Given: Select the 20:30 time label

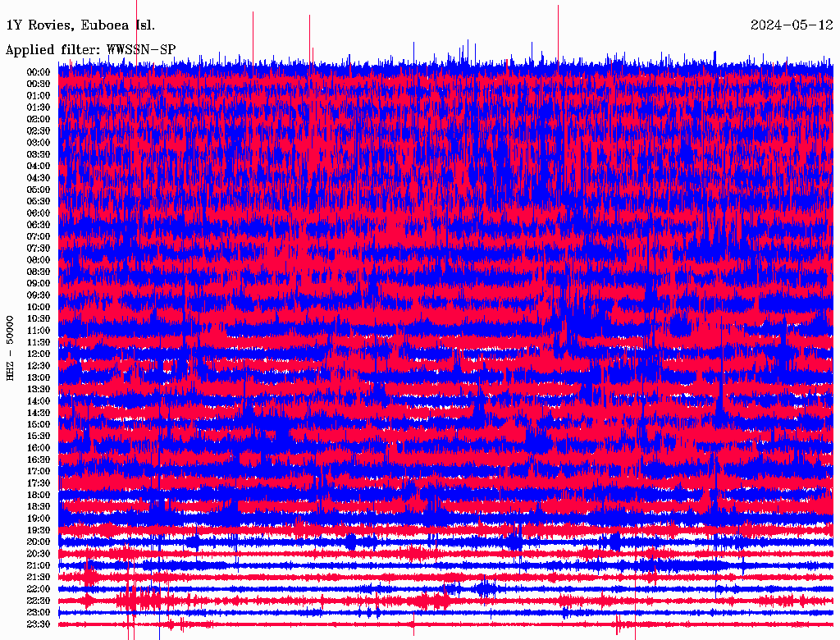Looking at the screenshot, I should point(39,554).
